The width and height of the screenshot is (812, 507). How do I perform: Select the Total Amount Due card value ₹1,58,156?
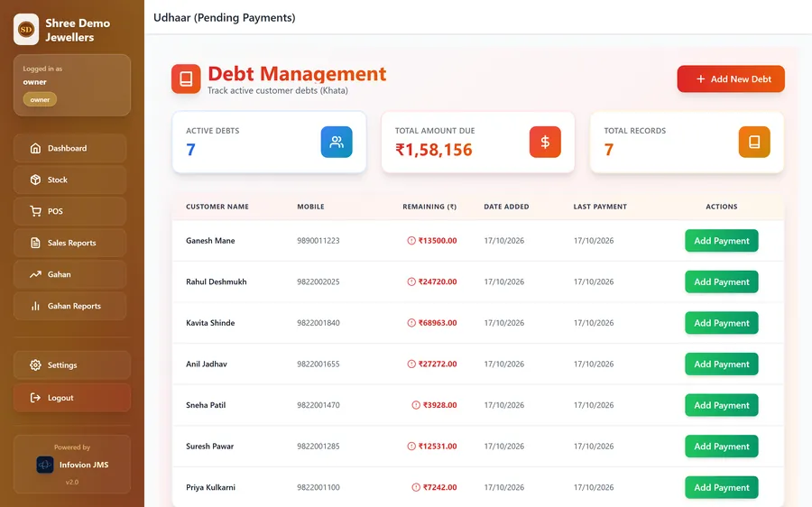(x=434, y=150)
